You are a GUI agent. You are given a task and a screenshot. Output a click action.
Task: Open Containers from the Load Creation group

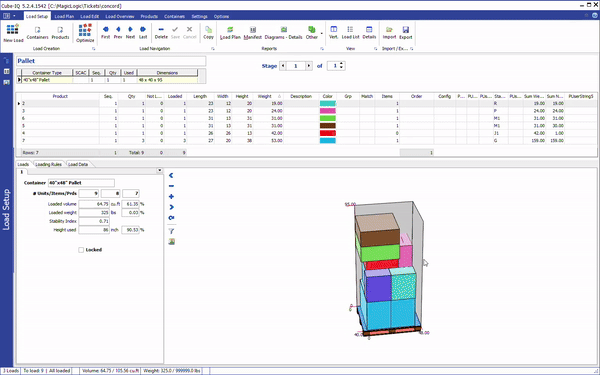(38, 33)
